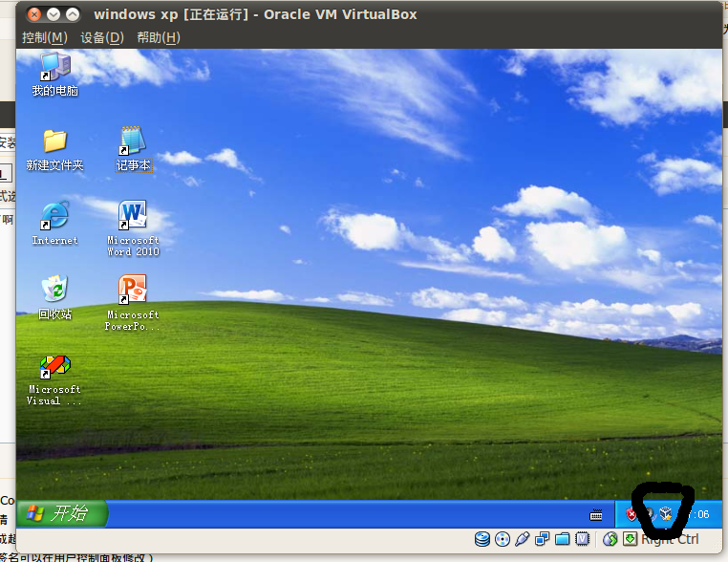Maximize the VirtualBox VM window

73,15
